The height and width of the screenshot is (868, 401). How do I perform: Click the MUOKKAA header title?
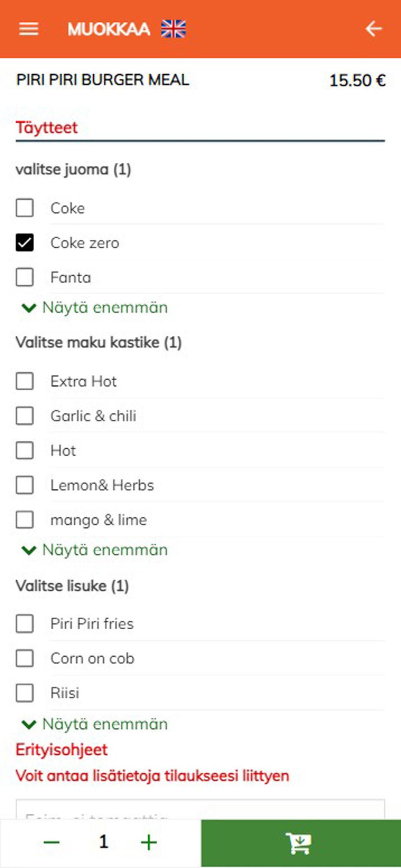click(x=108, y=30)
